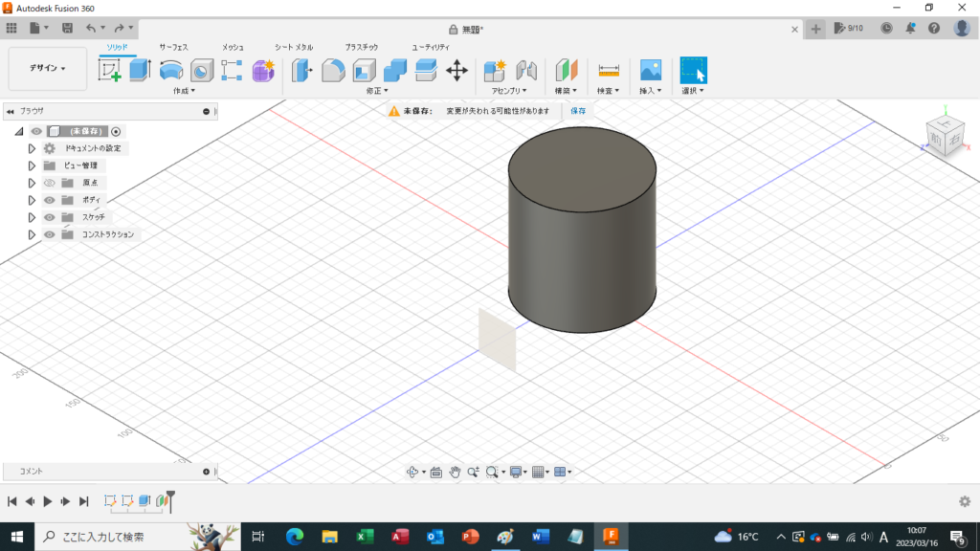Select the Offset Face tool

[x=426, y=70]
